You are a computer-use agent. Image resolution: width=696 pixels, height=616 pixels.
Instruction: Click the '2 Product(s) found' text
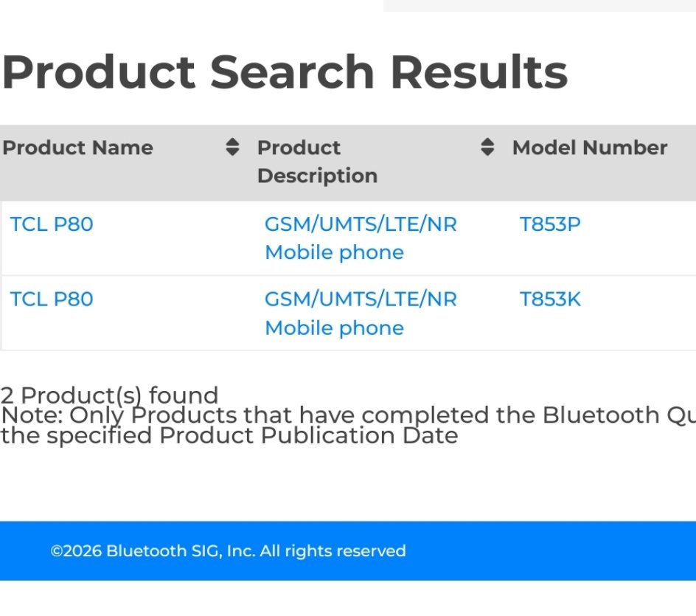pyautogui.click(x=109, y=395)
